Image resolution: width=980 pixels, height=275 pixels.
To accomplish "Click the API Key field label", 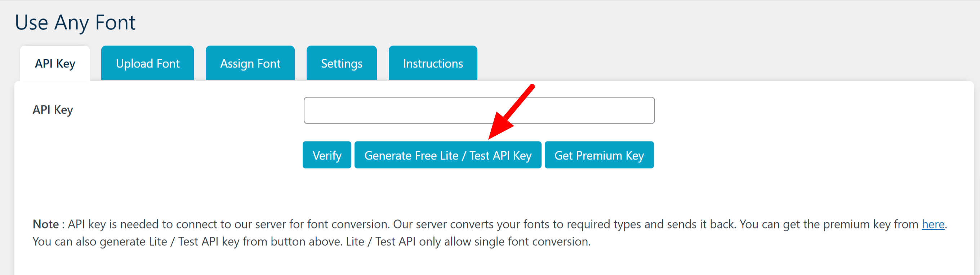I will point(53,110).
